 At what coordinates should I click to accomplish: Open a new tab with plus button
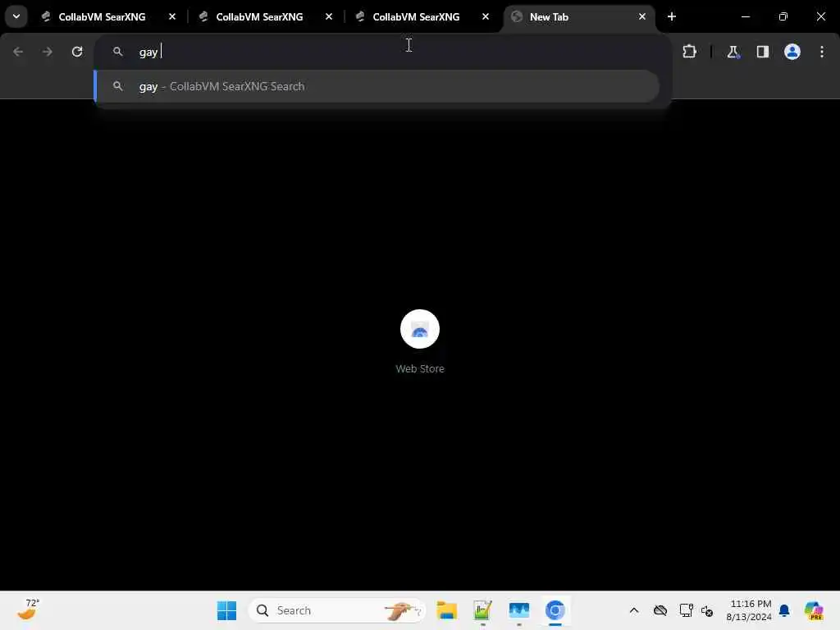(672, 16)
